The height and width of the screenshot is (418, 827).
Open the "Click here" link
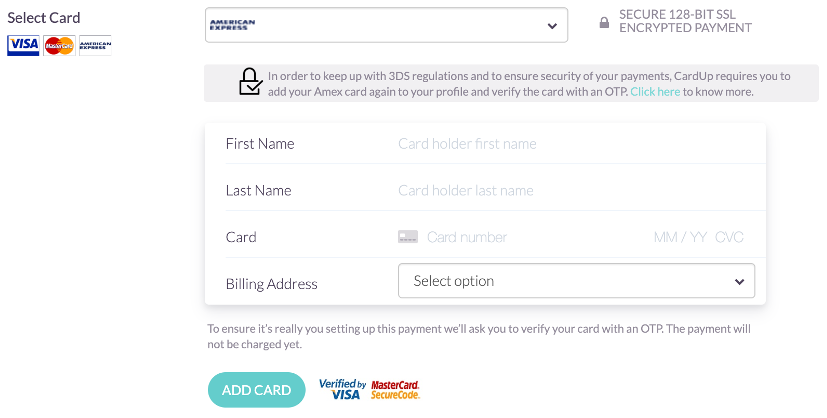click(x=655, y=91)
